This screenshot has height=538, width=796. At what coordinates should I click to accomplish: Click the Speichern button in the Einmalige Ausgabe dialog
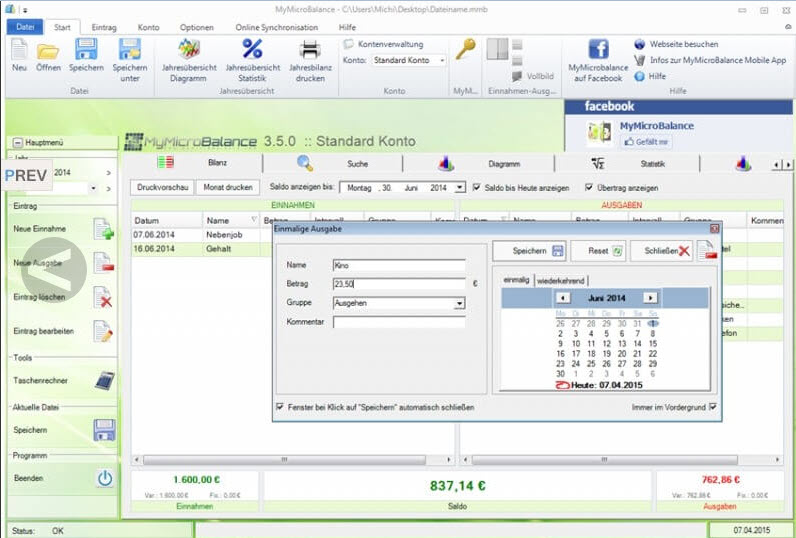529,251
